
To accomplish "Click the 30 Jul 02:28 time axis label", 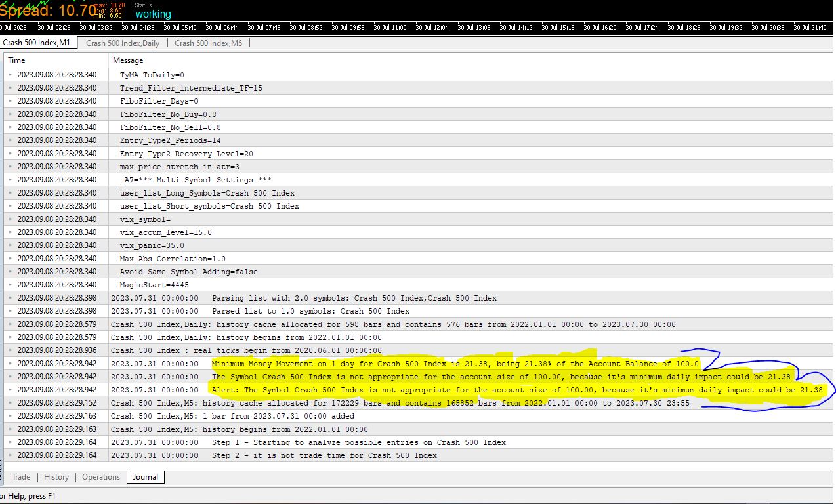I will pyautogui.click(x=54, y=28).
